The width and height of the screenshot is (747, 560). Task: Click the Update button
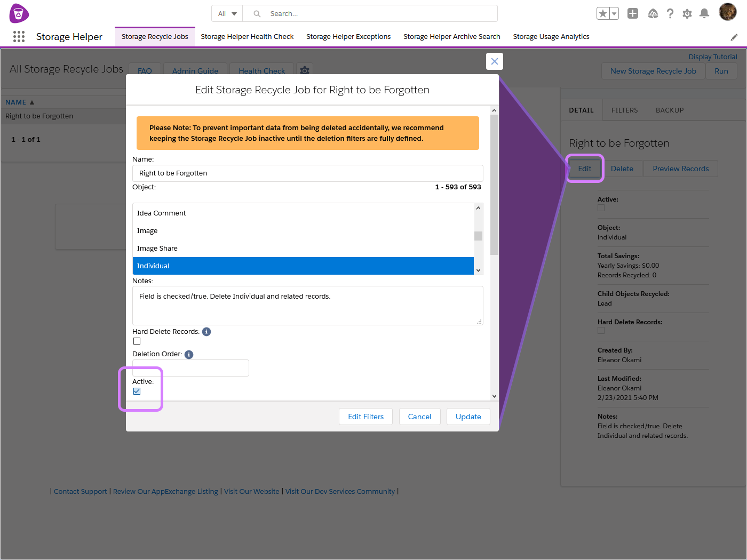point(468,417)
